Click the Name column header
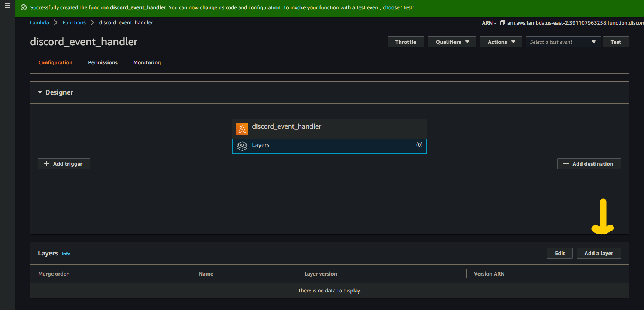The width and height of the screenshot is (644, 310). pyautogui.click(x=206, y=274)
